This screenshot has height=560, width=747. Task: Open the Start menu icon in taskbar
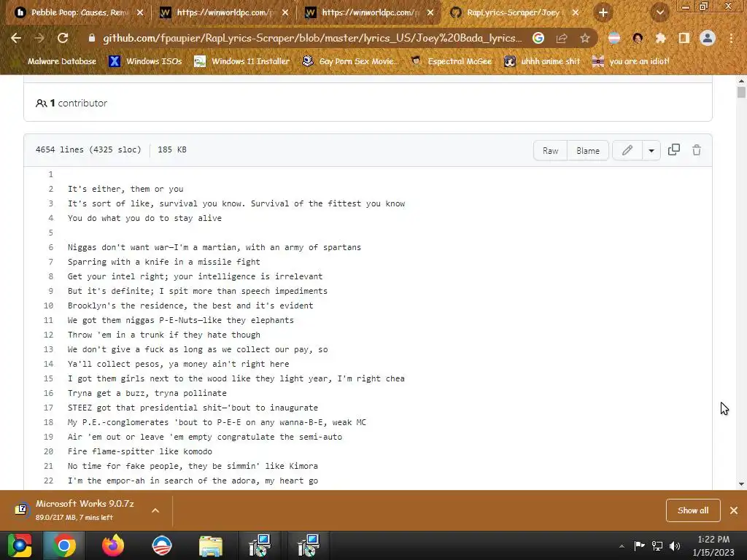20,545
